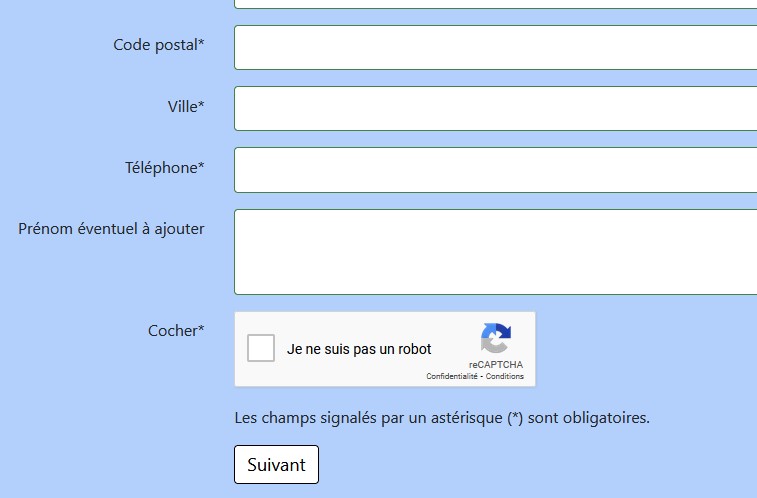Click the "Ville*" field label
757x498 pixels.
[x=186, y=106]
